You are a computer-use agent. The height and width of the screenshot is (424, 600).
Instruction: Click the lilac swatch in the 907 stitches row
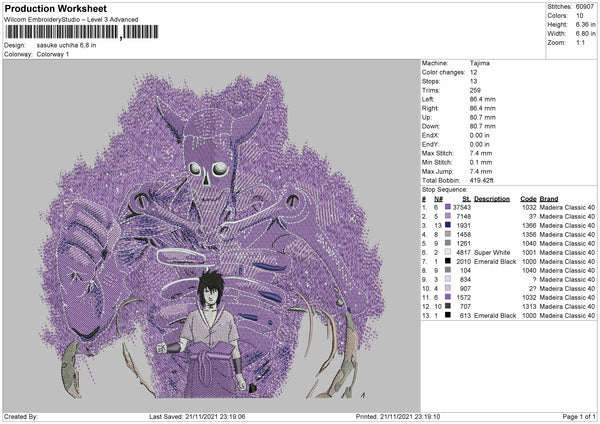point(448,288)
